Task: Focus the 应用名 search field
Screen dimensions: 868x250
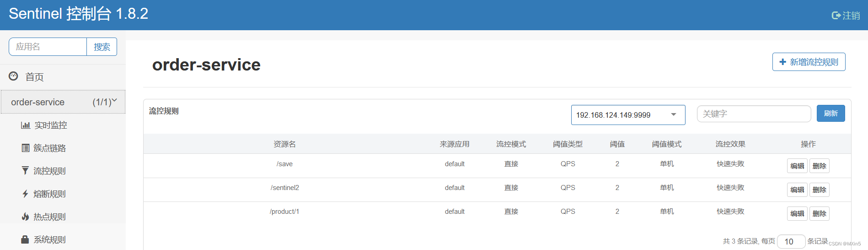Action: [x=48, y=47]
